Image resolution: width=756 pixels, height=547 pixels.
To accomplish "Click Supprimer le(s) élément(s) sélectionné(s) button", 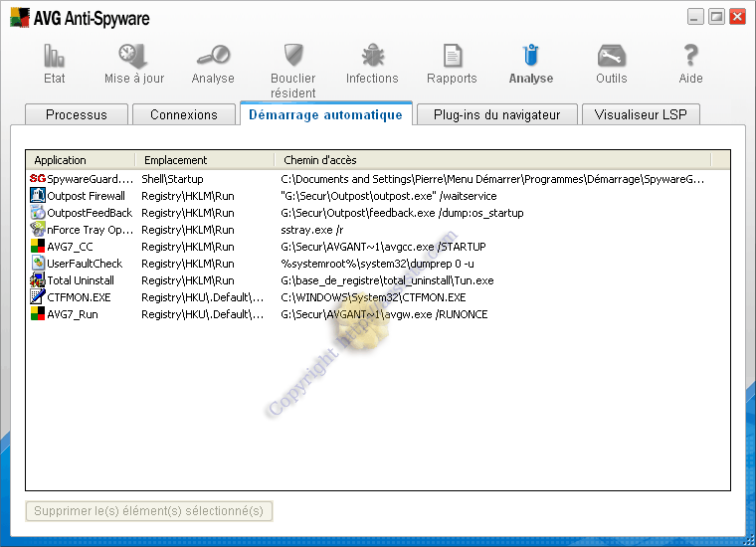I will click(149, 511).
